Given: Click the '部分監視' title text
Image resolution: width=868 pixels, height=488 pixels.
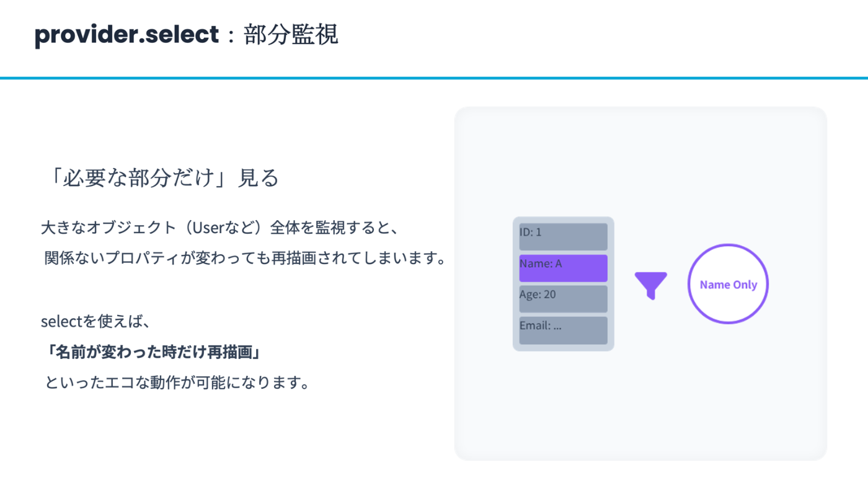Looking at the screenshot, I should tap(291, 35).
